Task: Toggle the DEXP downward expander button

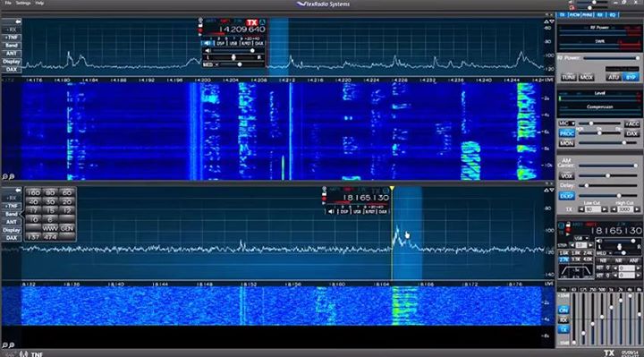Action: pyautogui.click(x=566, y=196)
